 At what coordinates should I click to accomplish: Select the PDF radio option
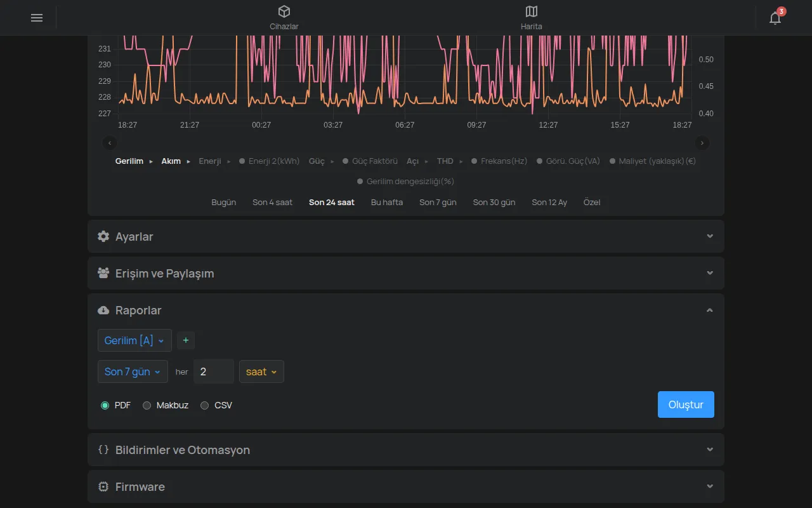tap(105, 405)
